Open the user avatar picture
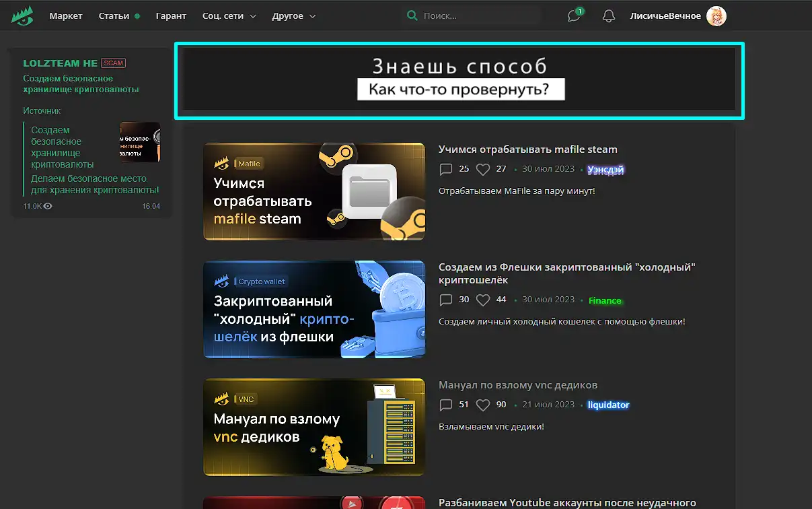Image resolution: width=812 pixels, height=509 pixels. pyautogui.click(x=716, y=16)
